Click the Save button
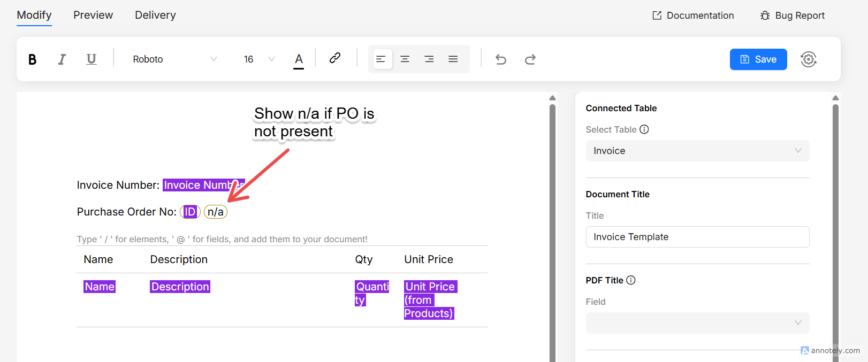Image resolution: width=868 pixels, height=362 pixels. [x=758, y=59]
